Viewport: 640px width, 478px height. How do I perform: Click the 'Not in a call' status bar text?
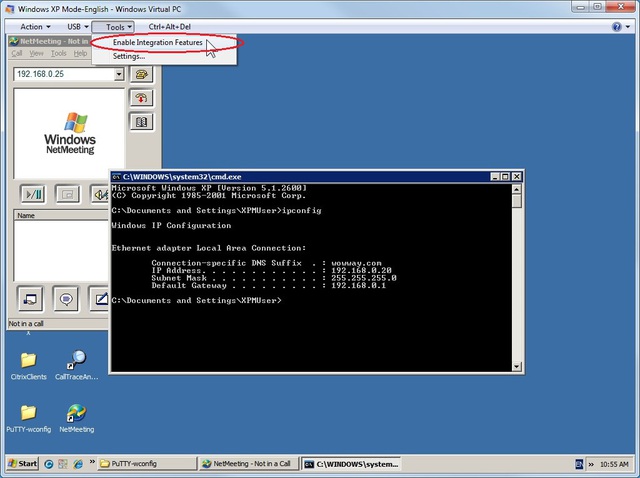pyautogui.click(x=26, y=324)
